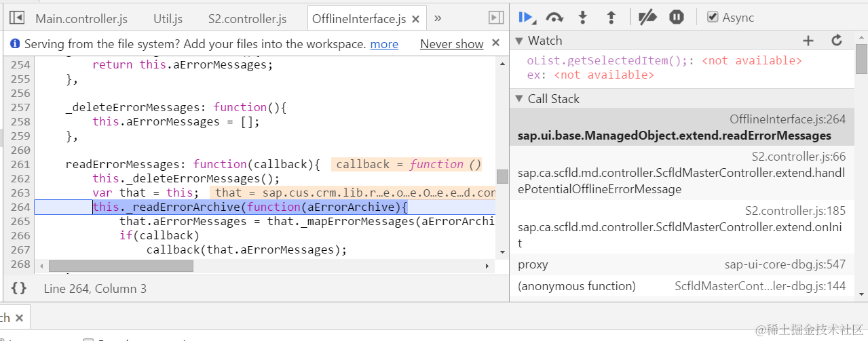Click the highlighted _readErrorArchive line
The width and height of the screenshot is (868, 341).
click(x=250, y=207)
